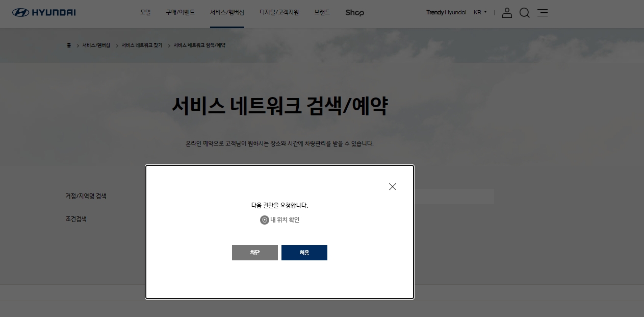Allow location access with the 허용 button
This screenshot has height=317, width=644.
click(x=304, y=252)
